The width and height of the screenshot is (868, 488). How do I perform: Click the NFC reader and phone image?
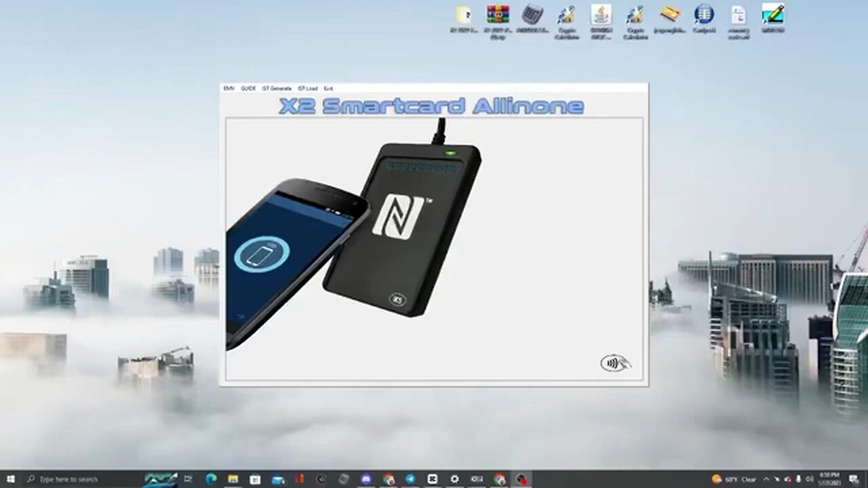point(354,234)
